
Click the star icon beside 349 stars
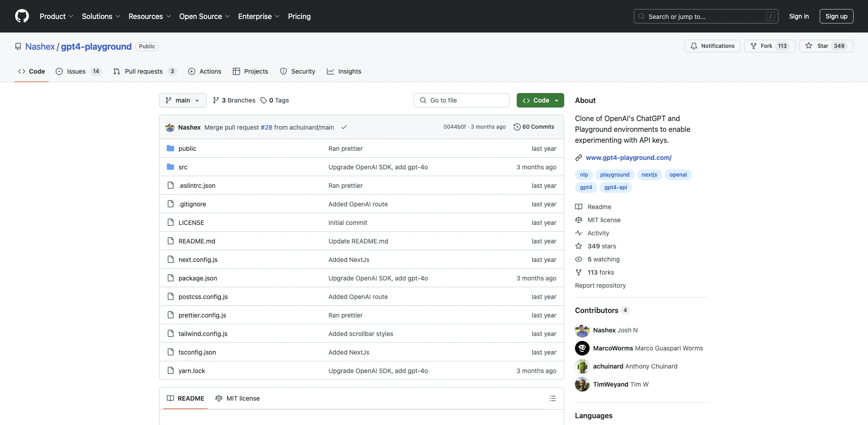[579, 246]
